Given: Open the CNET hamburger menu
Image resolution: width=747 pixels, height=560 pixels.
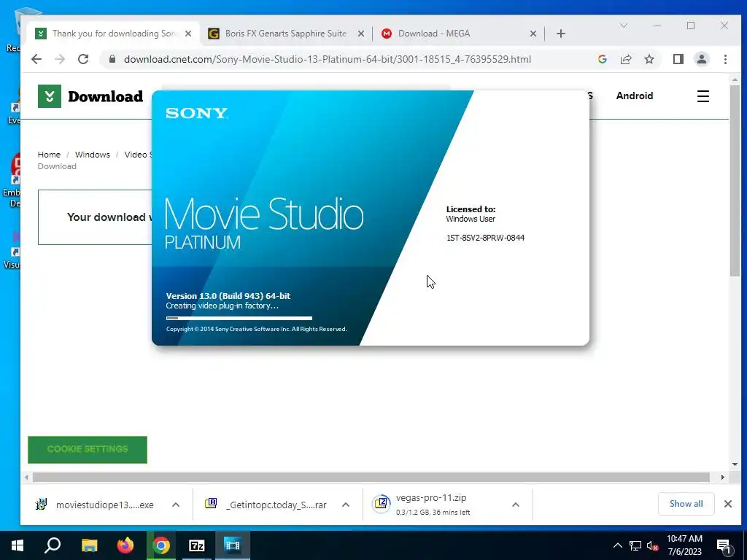Looking at the screenshot, I should pyautogui.click(x=703, y=96).
